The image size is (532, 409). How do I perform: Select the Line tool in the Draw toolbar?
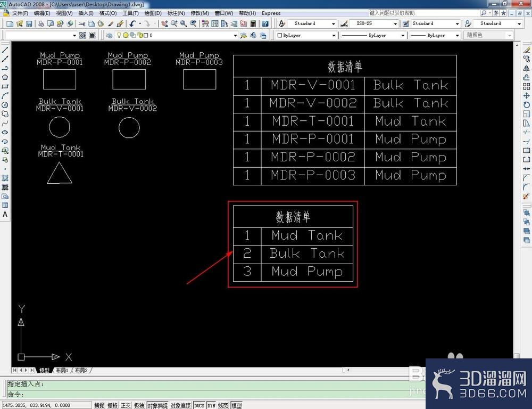point(5,50)
